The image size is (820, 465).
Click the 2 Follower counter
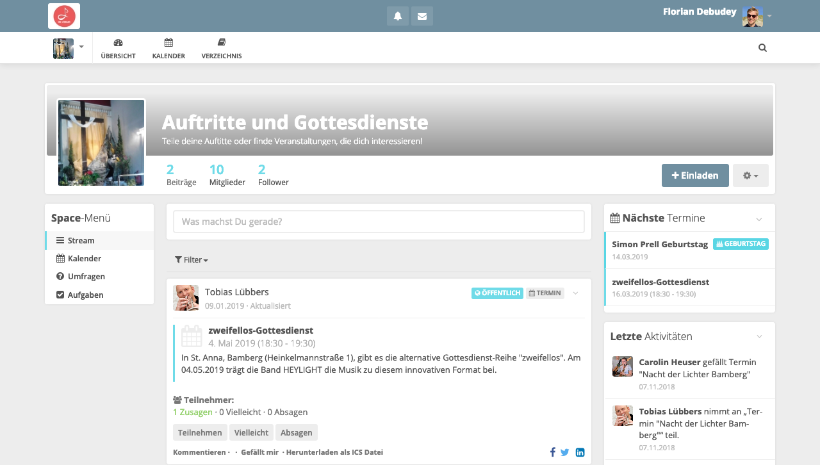273,175
